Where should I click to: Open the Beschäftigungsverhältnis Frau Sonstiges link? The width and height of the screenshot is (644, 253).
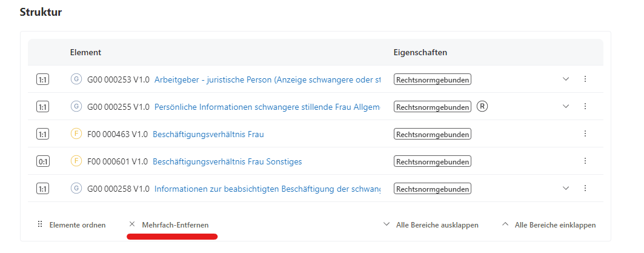[227, 161]
